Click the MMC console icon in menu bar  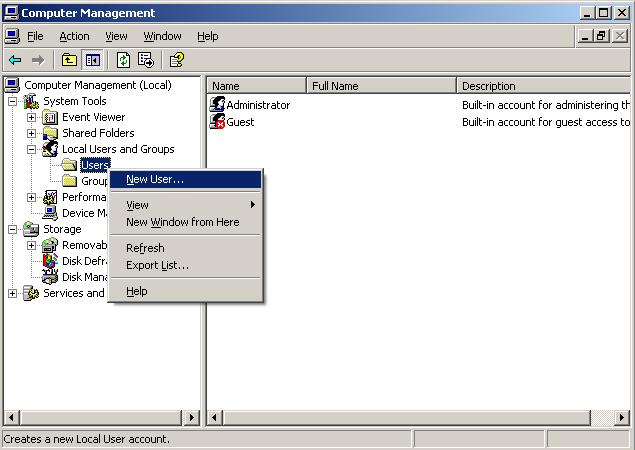tap(12, 36)
